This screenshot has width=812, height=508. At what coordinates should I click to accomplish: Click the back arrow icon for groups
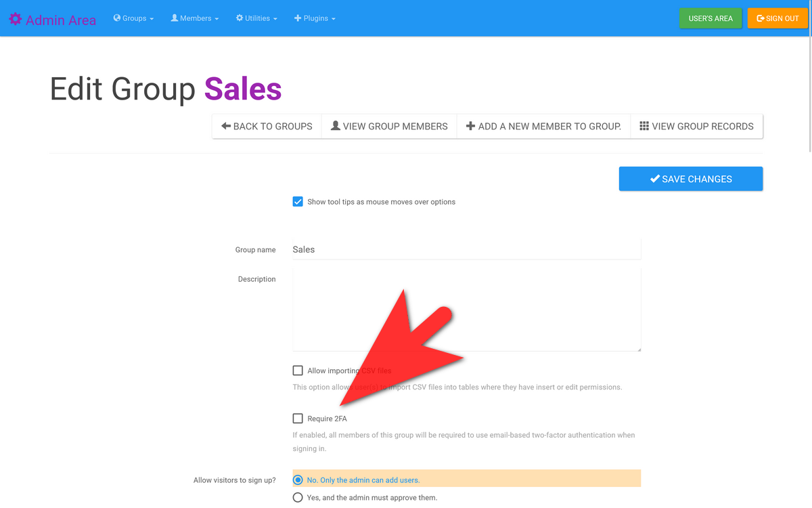[226, 126]
